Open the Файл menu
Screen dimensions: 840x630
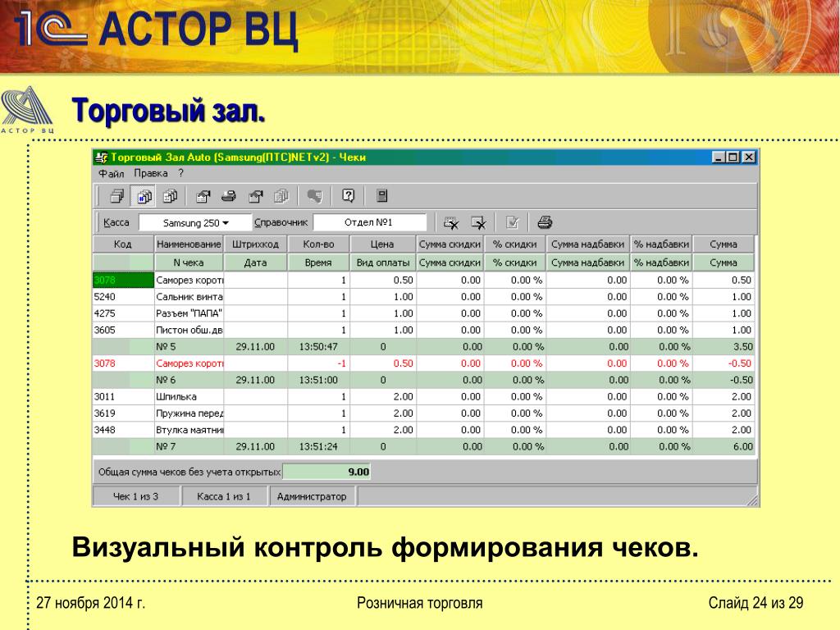coord(111,174)
